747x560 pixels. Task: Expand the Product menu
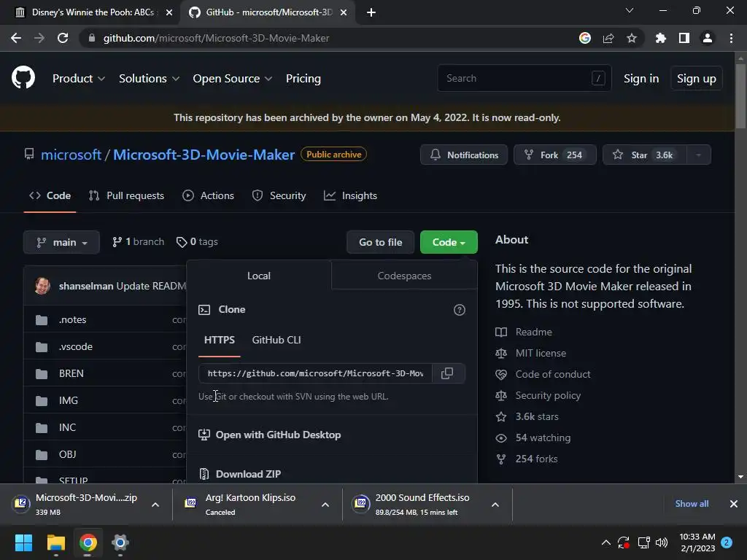click(79, 79)
